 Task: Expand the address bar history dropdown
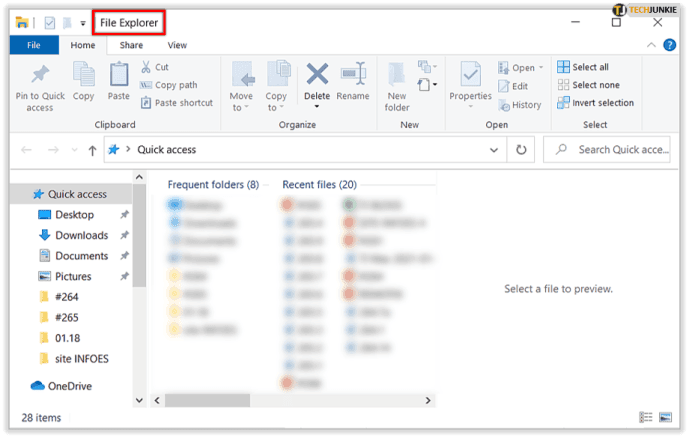click(494, 150)
